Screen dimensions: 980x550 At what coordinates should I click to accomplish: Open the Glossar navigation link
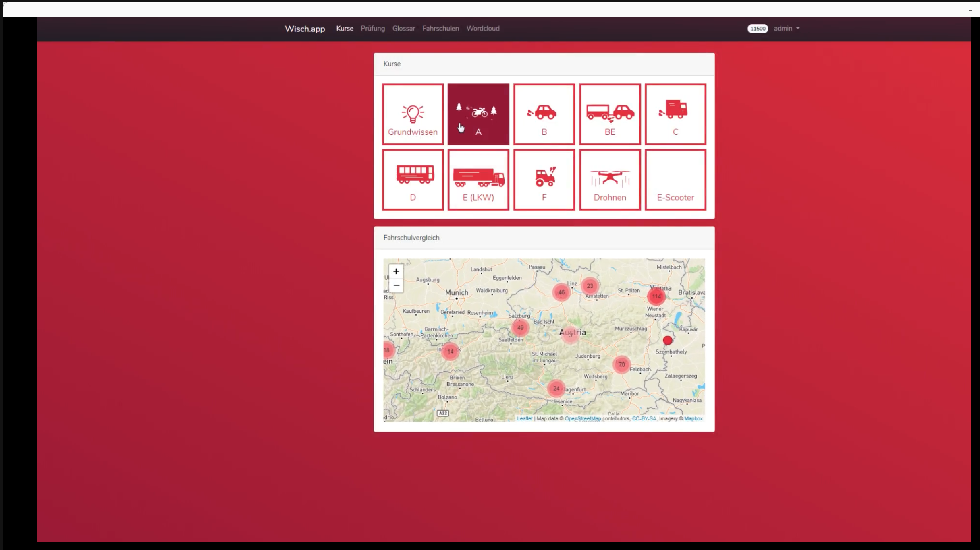point(403,29)
